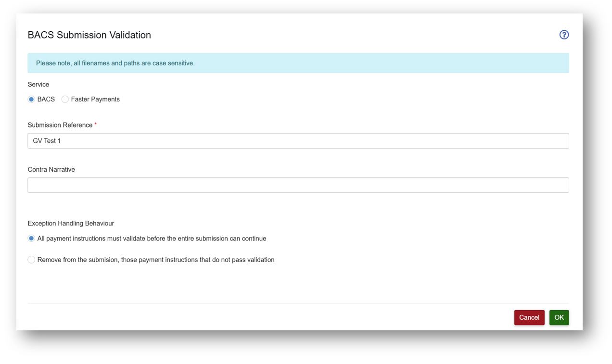Click the 'Submission Reference' label
The width and height of the screenshot is (612, 364).
(60, 125)
